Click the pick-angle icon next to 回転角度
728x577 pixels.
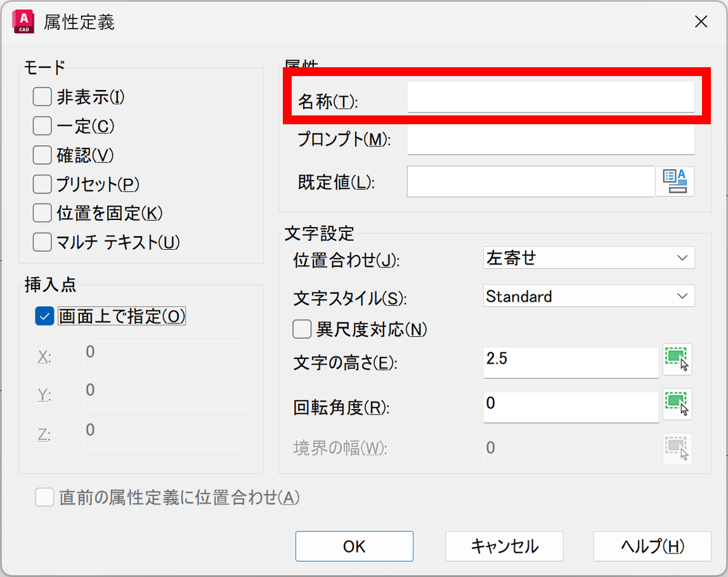pyautogui.click(x=677, y=404)
